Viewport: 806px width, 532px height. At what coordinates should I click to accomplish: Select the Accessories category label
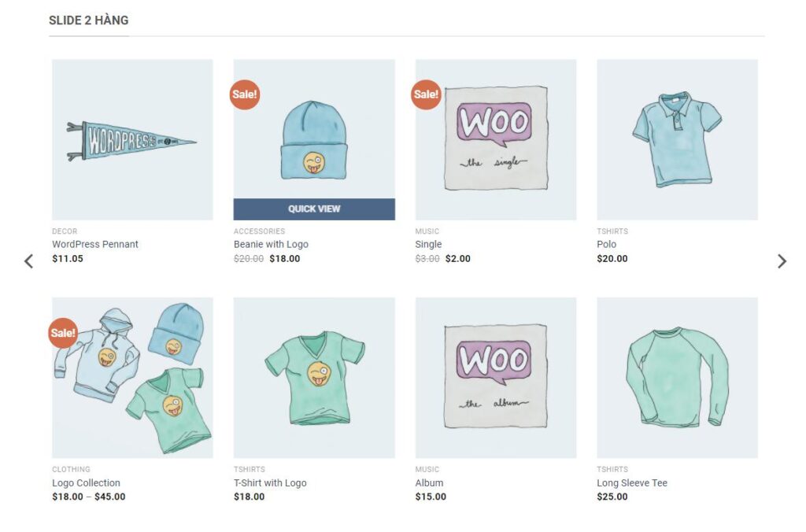tap(259, 231)
